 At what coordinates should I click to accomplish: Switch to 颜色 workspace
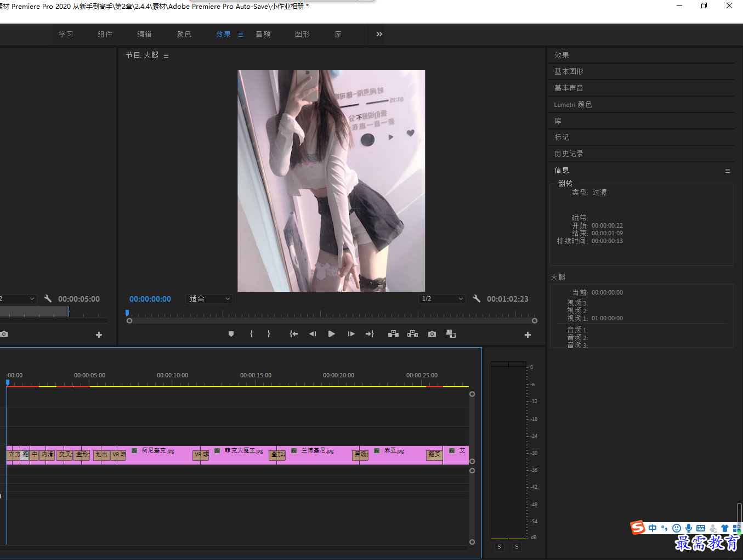coord(184,34)
